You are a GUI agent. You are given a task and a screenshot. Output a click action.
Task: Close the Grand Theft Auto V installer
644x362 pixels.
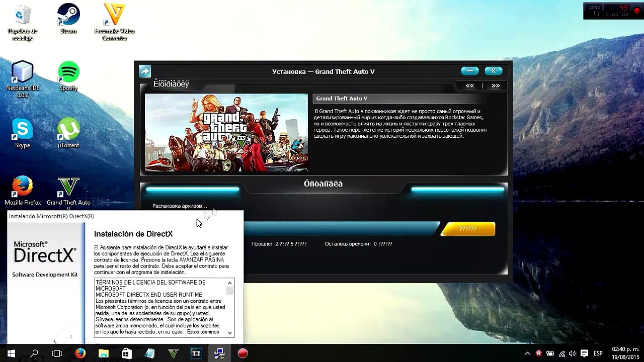pyautogui.click(x=494, y=71)
